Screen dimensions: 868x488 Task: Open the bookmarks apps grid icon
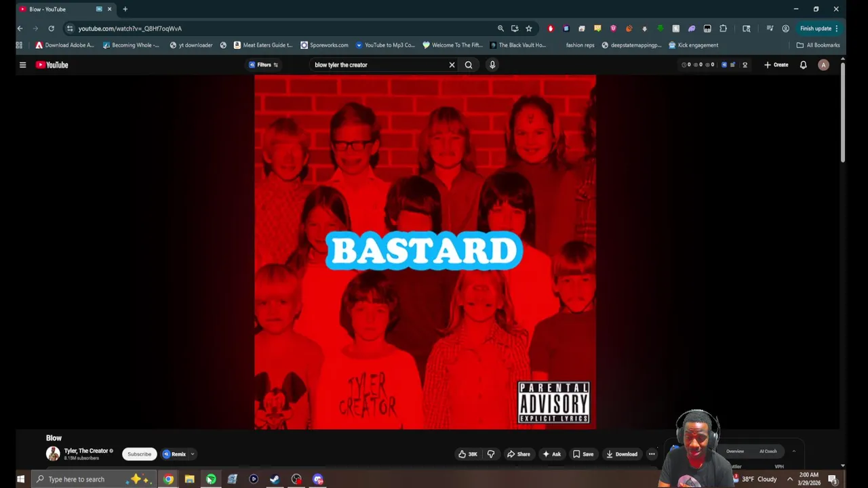(19, 45)
